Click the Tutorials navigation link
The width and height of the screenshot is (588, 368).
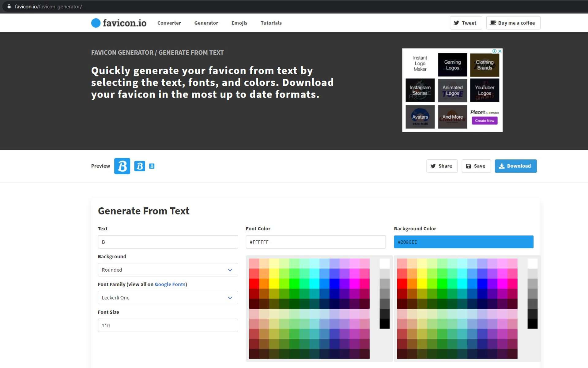(271, 23)
